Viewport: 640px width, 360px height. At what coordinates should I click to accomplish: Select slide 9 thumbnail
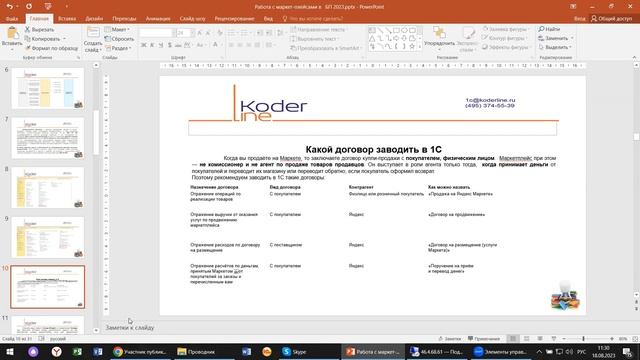(48, 238)
